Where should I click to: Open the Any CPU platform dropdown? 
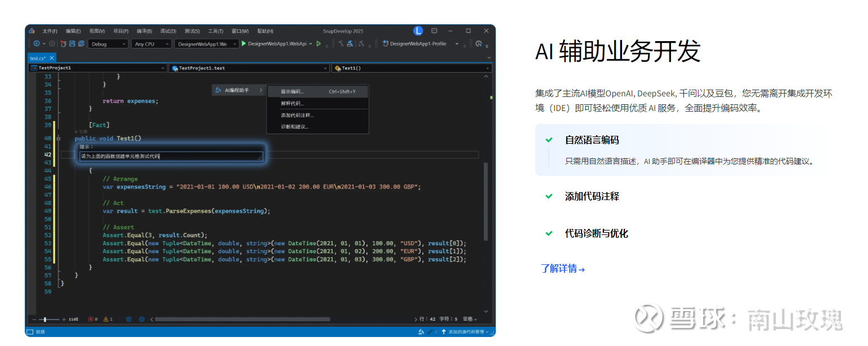coord(151,43)
